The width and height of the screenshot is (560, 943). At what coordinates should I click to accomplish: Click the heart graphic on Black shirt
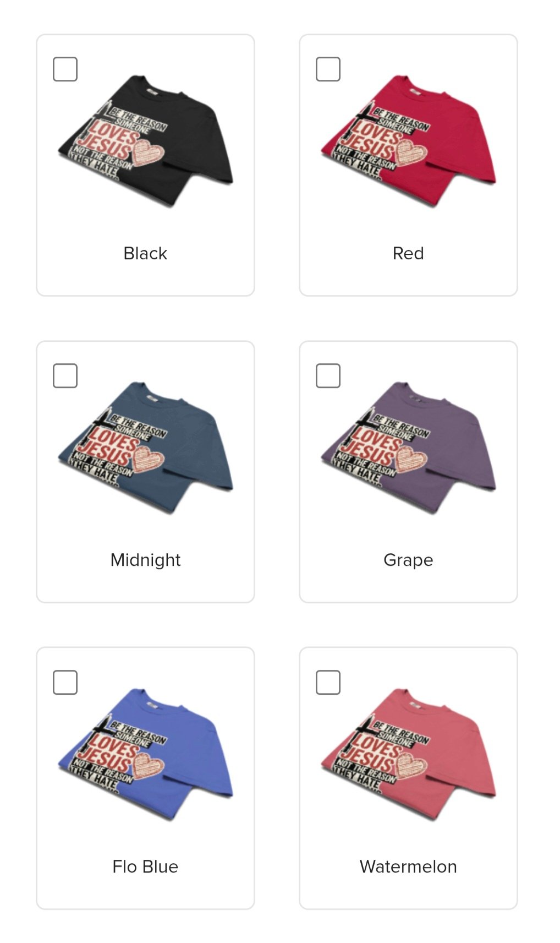(x=147, y=151)
